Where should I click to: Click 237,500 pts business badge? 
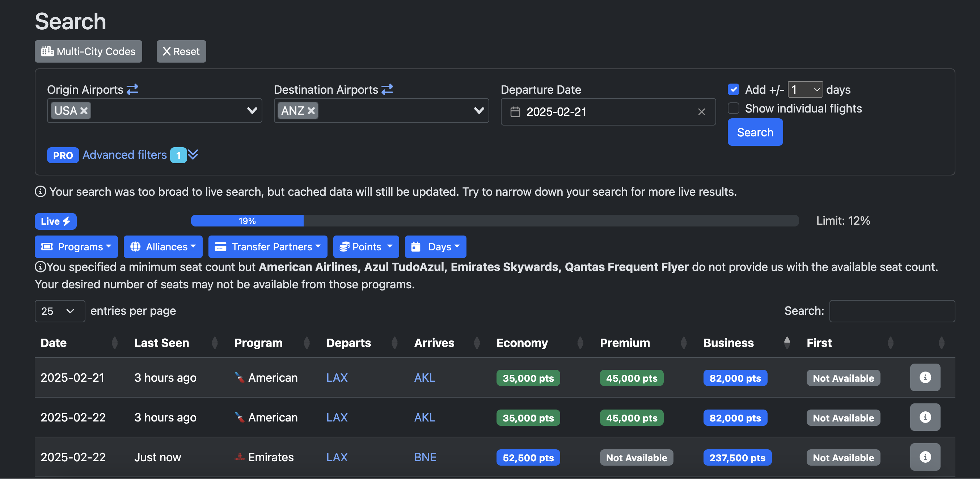737,458
